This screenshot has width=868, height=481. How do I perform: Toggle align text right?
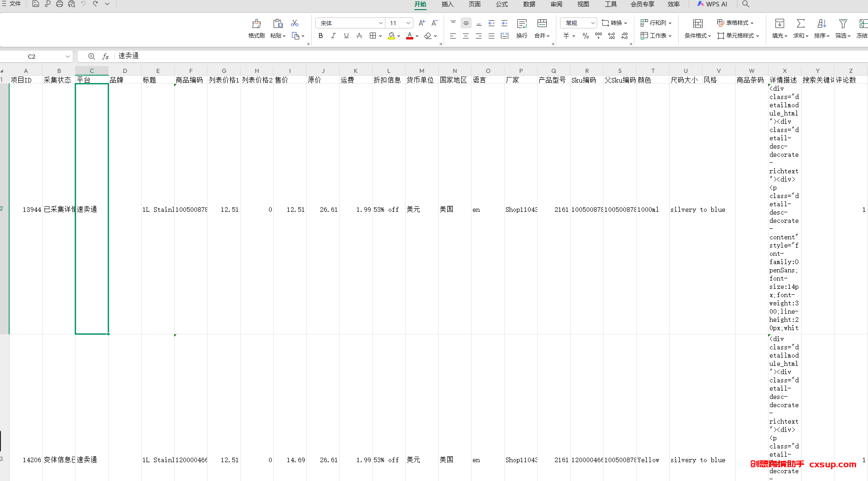point(478,36)
